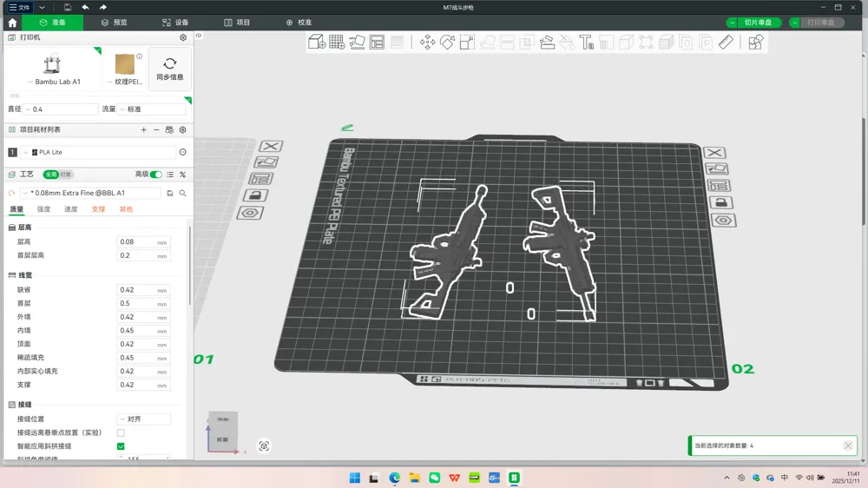Open the nozzle diameter 0.4 dropdown
868x488 pixels.
pos(61,109)
